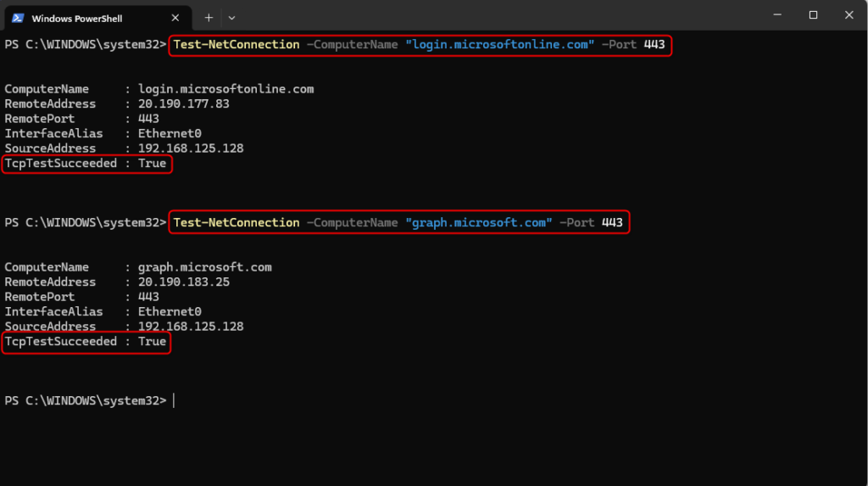Click the -Port parameter in second command
Image resolution: width=868 pixels, height=486 pixels.
tap(576, 223)
